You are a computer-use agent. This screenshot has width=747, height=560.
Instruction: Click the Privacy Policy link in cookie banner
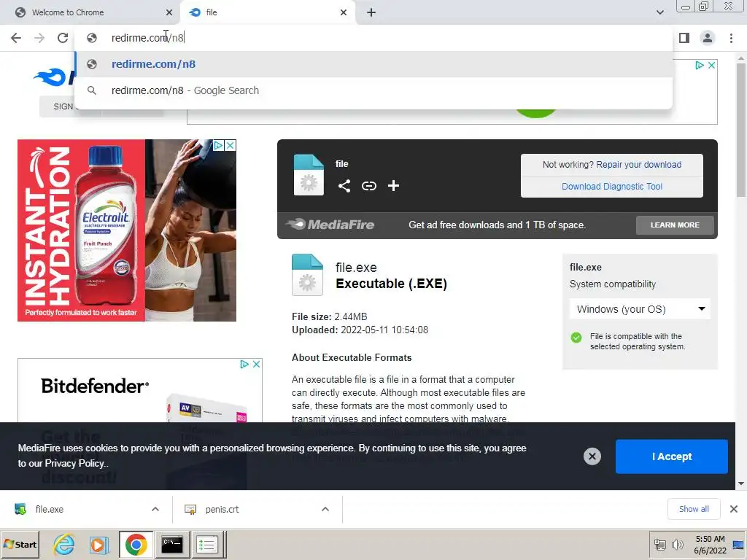click(75, 463)
